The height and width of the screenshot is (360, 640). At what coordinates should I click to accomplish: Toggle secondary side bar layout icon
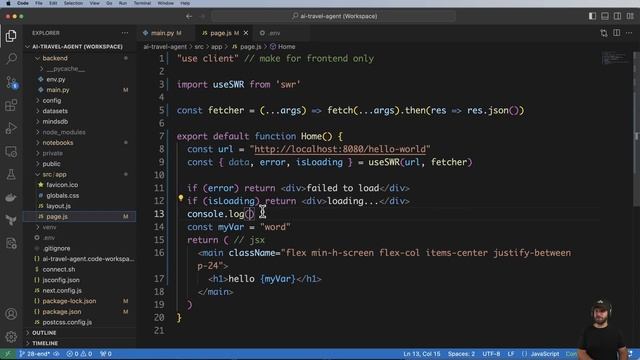(x=618, y=16)
